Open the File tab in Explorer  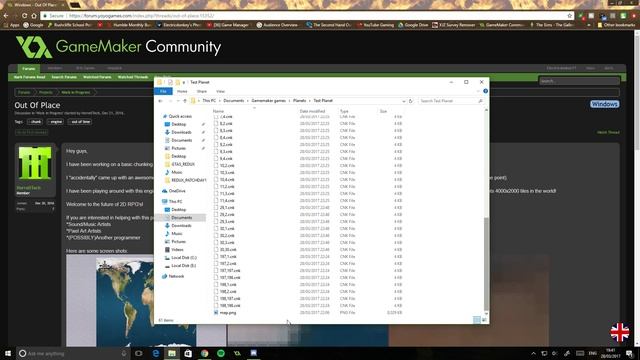163,91
